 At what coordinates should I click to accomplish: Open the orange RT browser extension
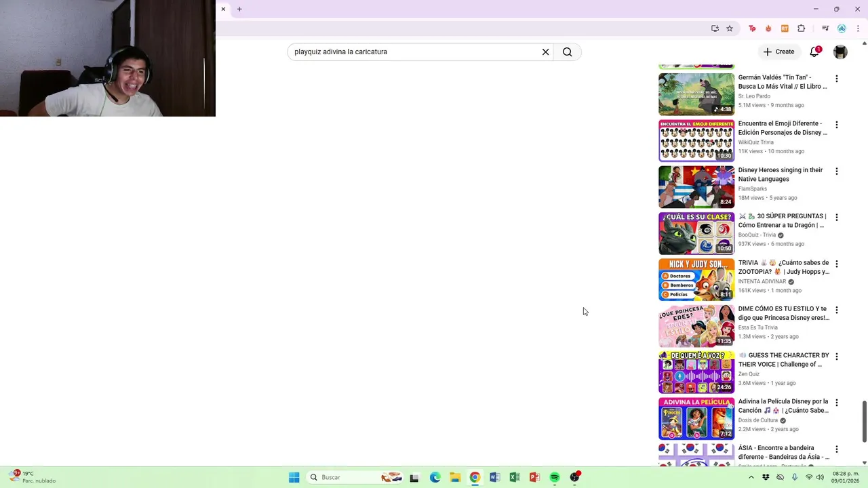click(785, 28)
